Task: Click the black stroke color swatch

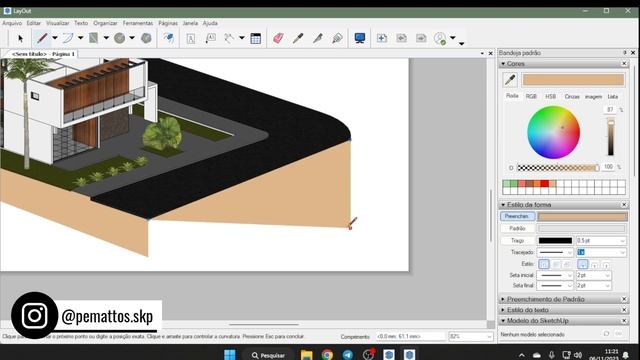Action: coord(555,241)
